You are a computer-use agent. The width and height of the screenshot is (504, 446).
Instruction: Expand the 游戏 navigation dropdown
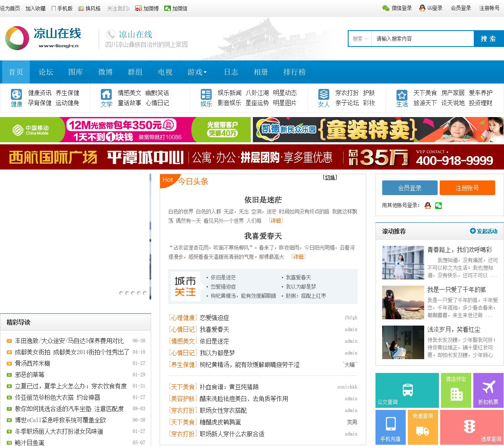click(x=197, y=72)
